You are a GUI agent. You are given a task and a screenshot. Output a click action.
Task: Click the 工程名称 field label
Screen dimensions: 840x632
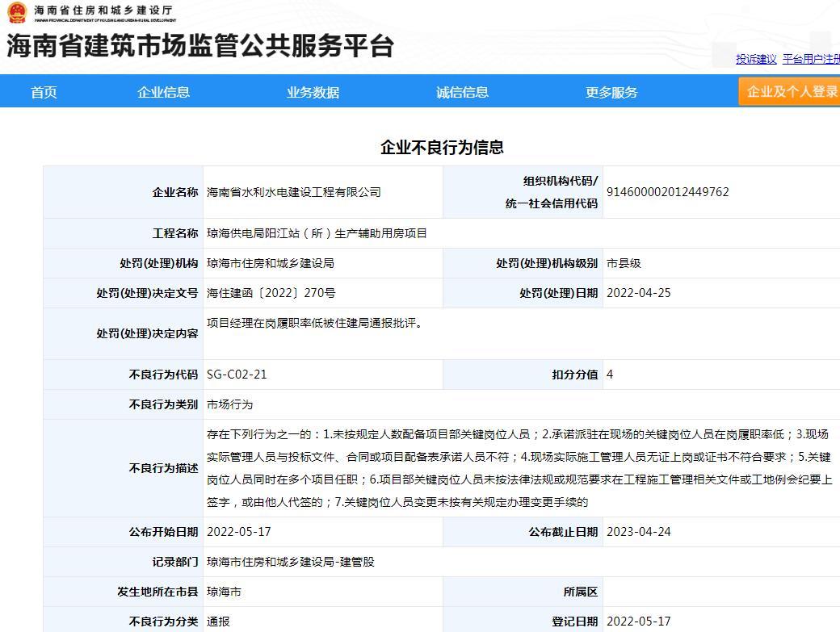175,233
